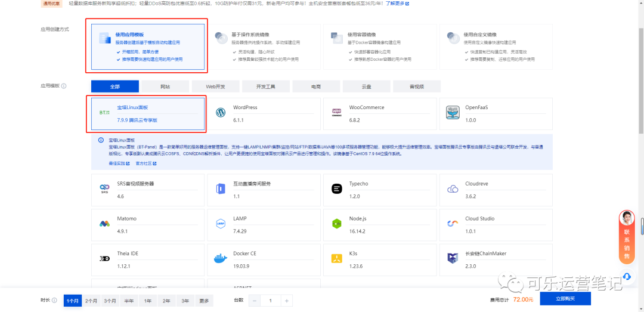Click the K3s yellow logo icon
644x312 pixels.
coord(337,258)
